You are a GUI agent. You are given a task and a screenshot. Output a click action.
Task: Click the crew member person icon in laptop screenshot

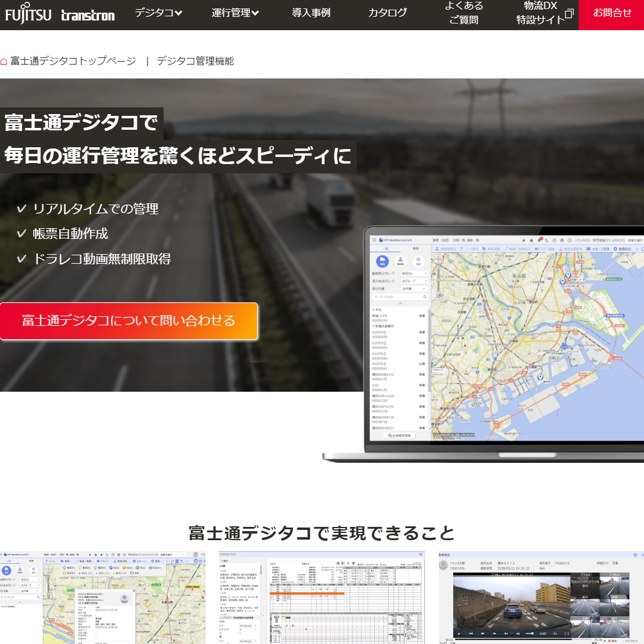(x=400, y=261)
